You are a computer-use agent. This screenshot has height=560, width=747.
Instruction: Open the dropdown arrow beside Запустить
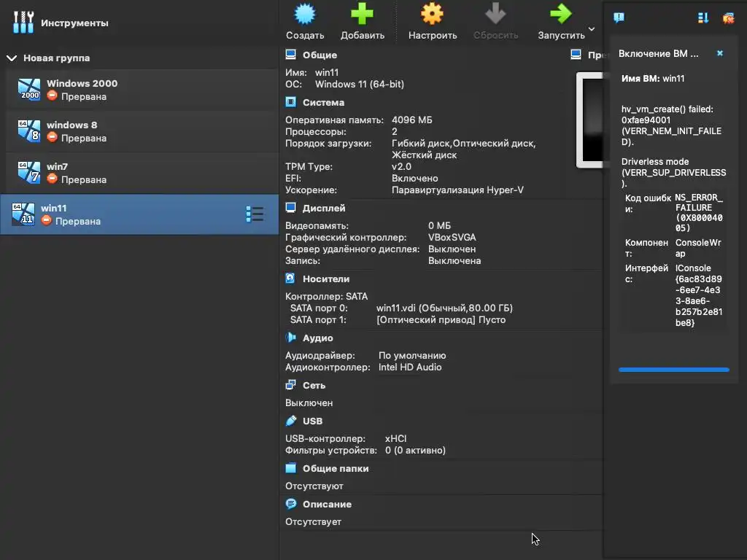[592, 29]
